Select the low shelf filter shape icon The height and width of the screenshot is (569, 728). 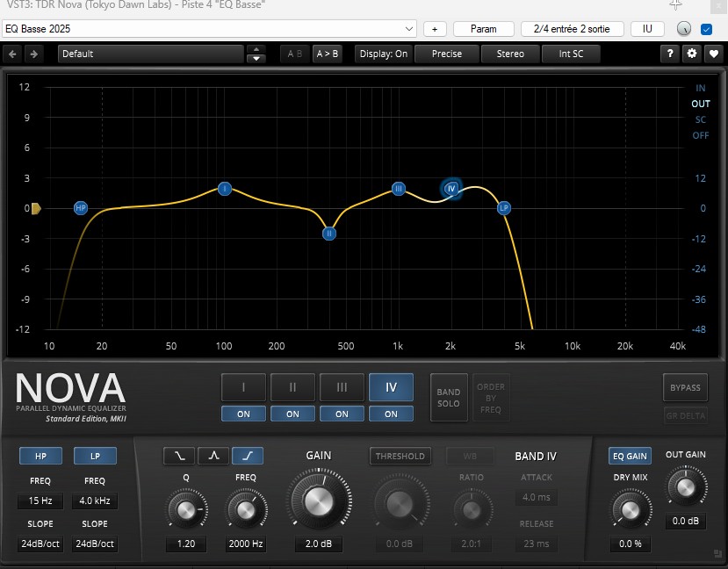click(x=179, y=456)
